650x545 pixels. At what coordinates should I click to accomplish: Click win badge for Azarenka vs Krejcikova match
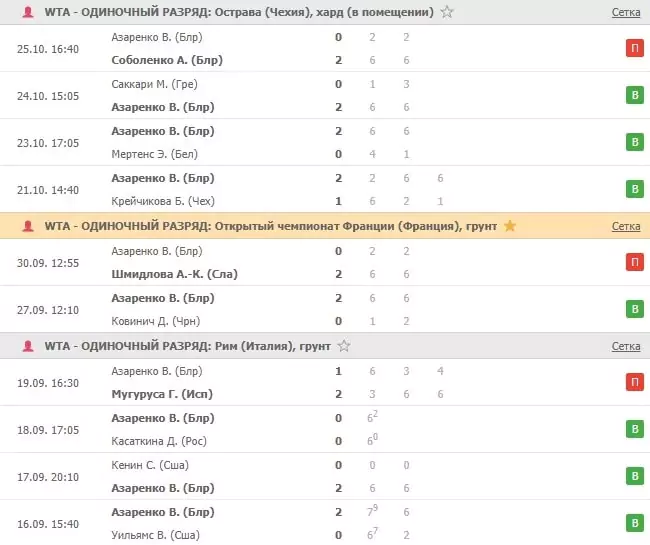click(x=635, y=189)
